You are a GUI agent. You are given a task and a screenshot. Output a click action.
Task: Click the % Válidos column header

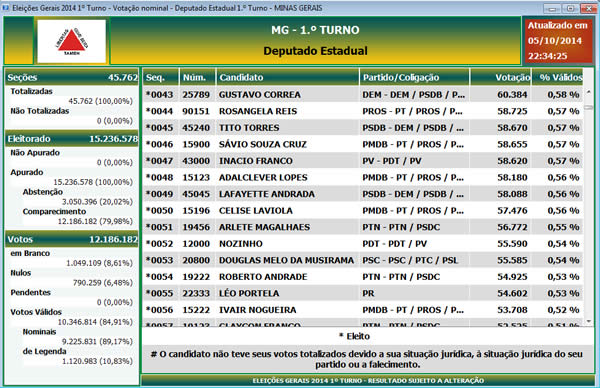(x=558, y=77)
